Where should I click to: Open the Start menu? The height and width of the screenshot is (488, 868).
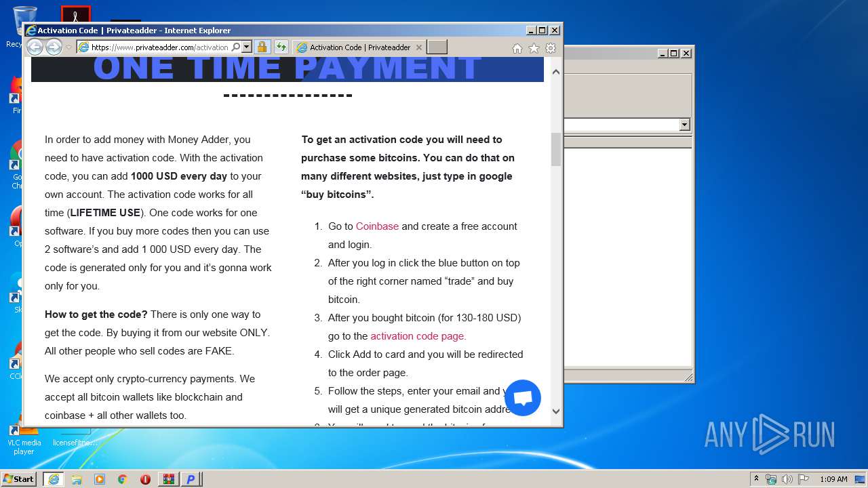(x=19, y=479)
